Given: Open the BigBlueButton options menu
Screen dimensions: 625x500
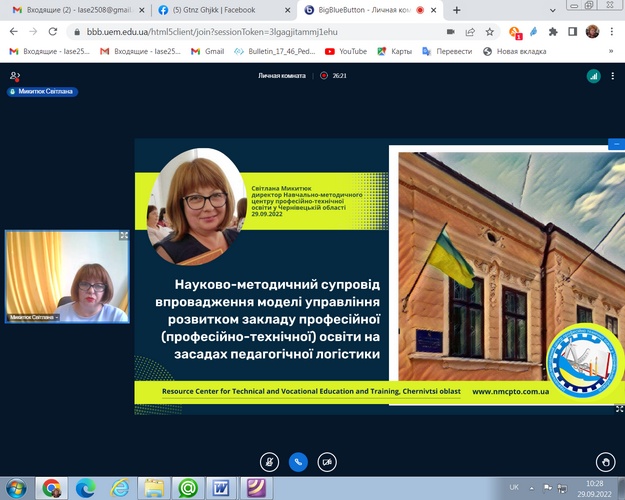Looking at the screenshot, I should click(612, 75).
